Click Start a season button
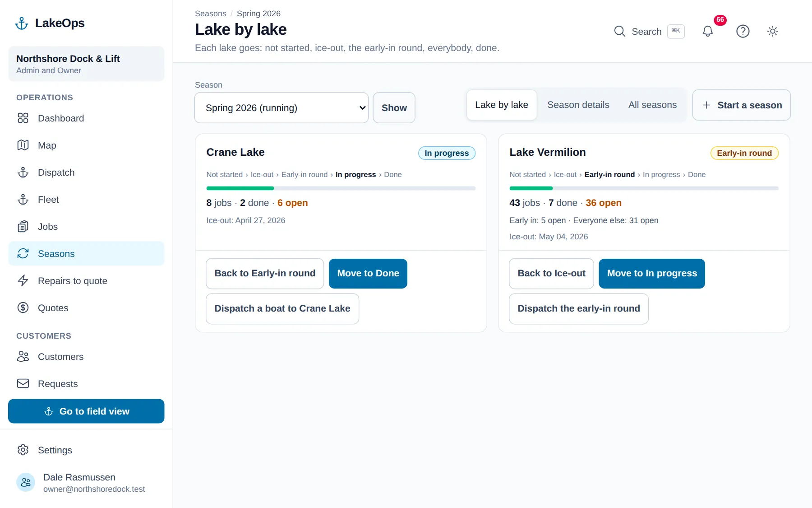Viewport: 812px width, 508px height. coord(742,105)
